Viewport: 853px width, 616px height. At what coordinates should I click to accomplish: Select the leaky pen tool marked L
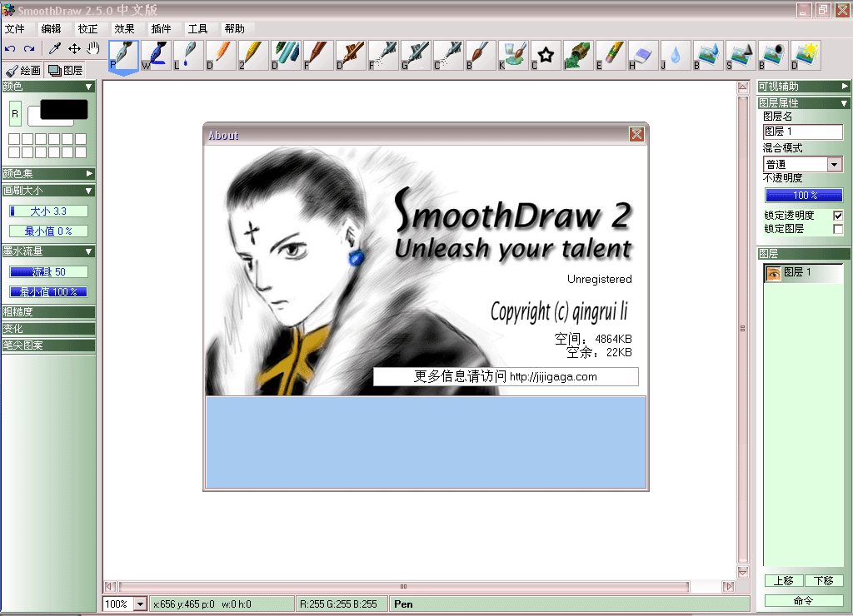pyautogui.click(x=188, y=56)
